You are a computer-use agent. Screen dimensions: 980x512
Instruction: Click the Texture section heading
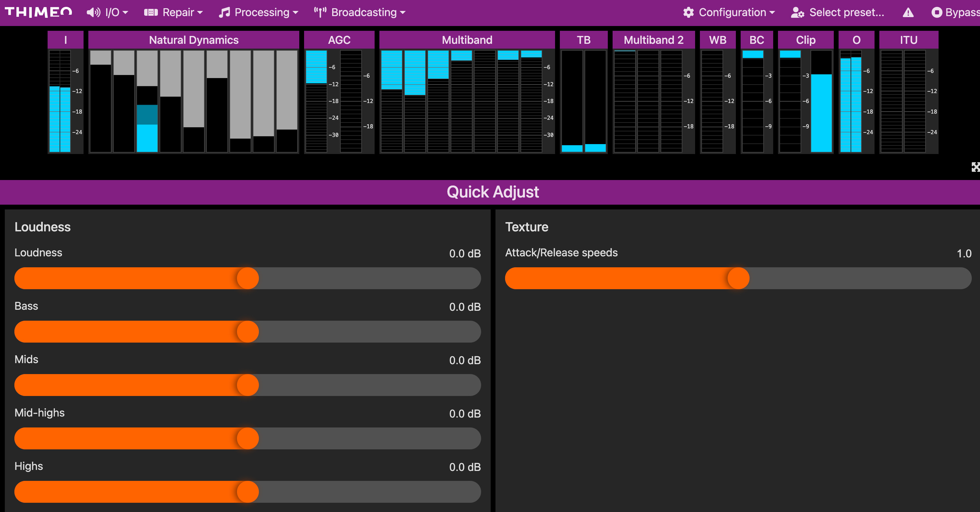click(527, 227)
